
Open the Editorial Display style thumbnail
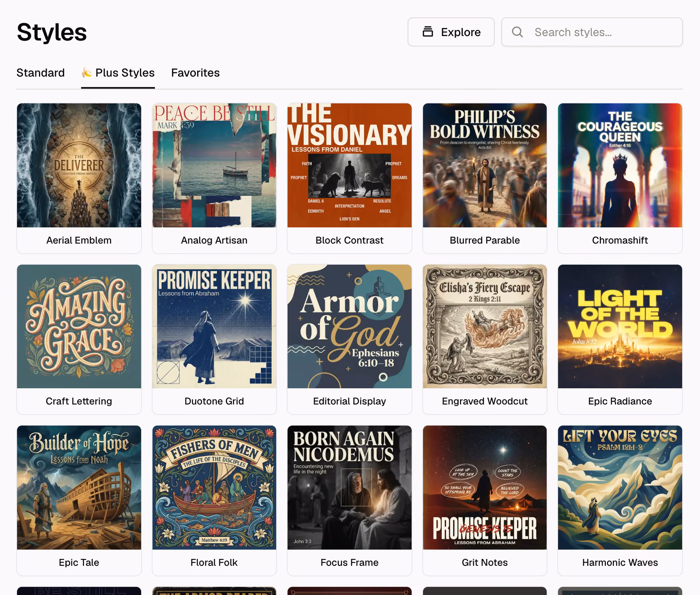point(350,326)
